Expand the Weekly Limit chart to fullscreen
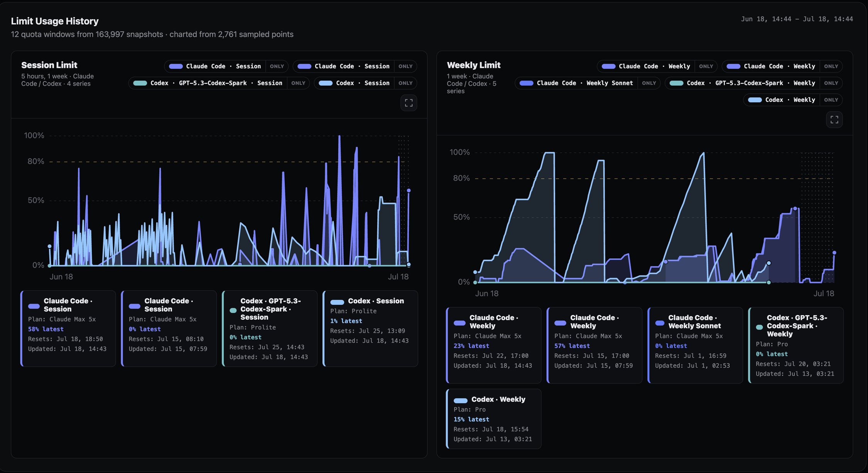Screen dimensions: 868x473 pyautogui.click(x=834, y=120)
